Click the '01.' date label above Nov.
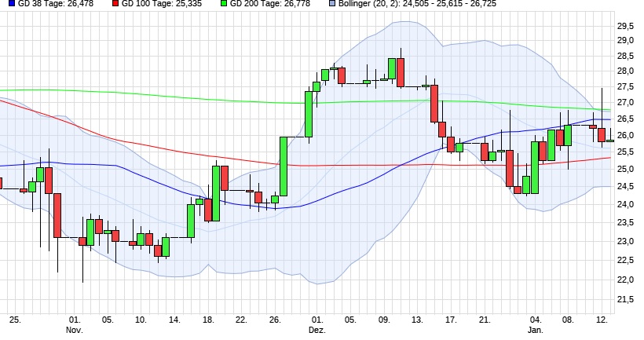 (x=75, y=320)
